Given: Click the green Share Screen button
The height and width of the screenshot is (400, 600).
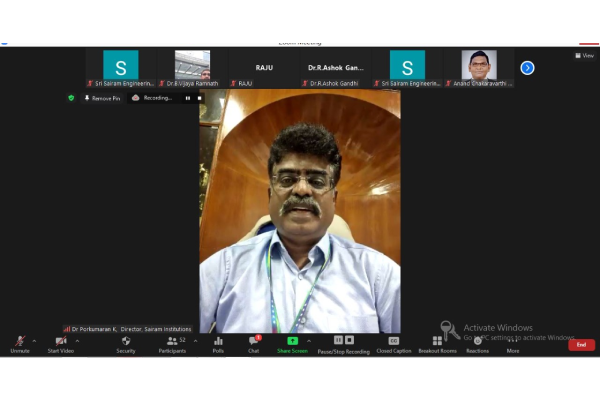Looking at the screenshot, I should (292, 344).
